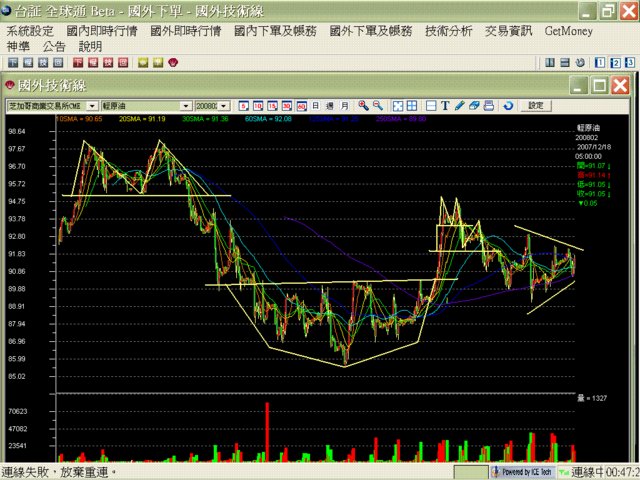Select the text (T) annotation tool

click(x=445, y=106)
